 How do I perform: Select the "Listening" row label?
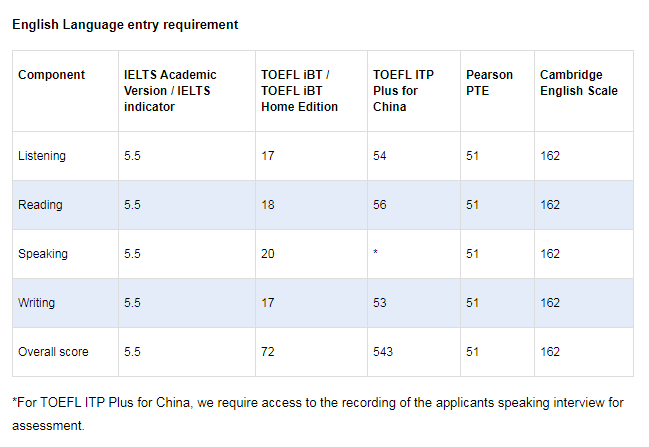coord(43,156)
